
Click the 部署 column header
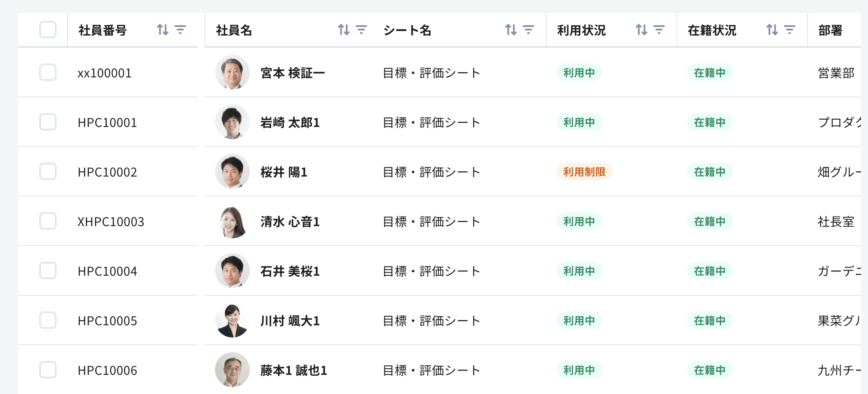[x=830, y=30]
